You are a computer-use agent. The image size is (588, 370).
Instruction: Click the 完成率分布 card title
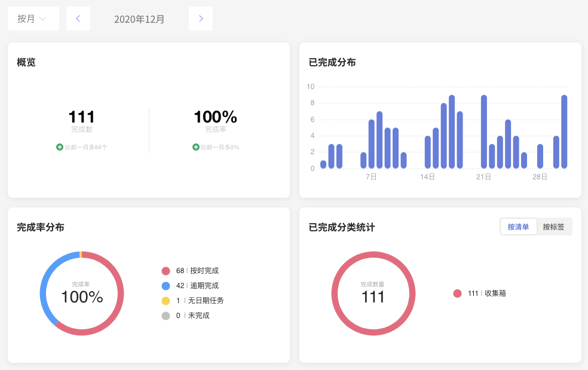[x=41, y=227]
